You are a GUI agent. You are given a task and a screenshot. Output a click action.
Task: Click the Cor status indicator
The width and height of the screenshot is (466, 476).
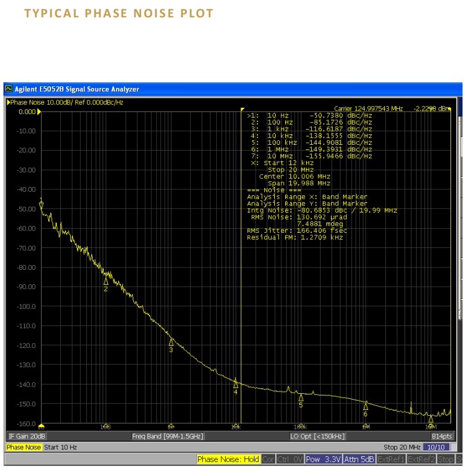(268, 459)
